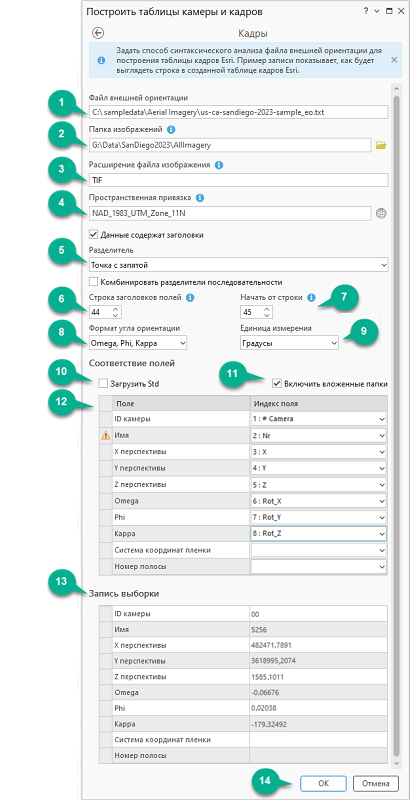
Task: Open Формат угла ориентации dropdown
Action: pyautogui.click(x=138, y=343)
